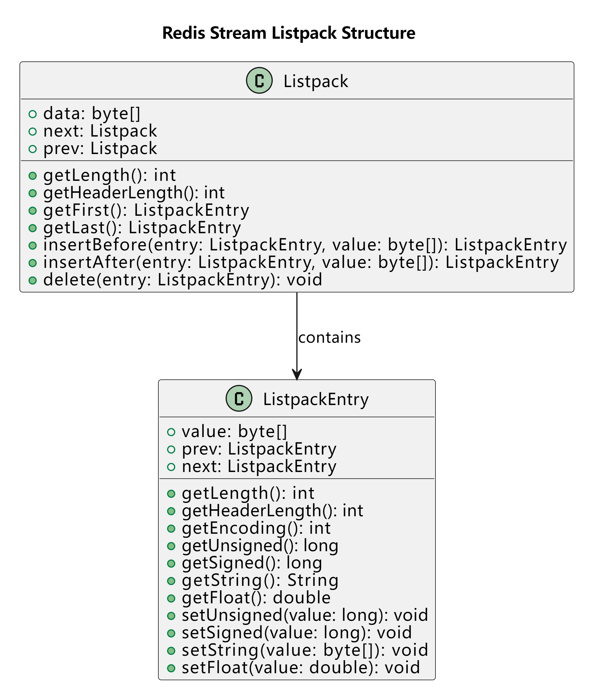Click the public field icon beside data: byte[]
Image resolution: width=595 pixels, height=700 pixels.
pyautogui.click(x=33, y=114)
